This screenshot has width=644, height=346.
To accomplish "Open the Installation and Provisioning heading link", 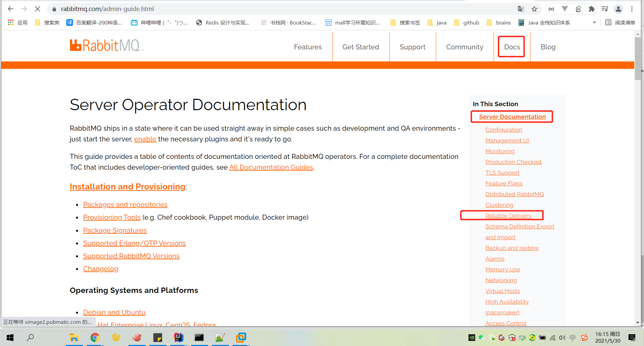I will pyautogui.click(x=127, y=187).
